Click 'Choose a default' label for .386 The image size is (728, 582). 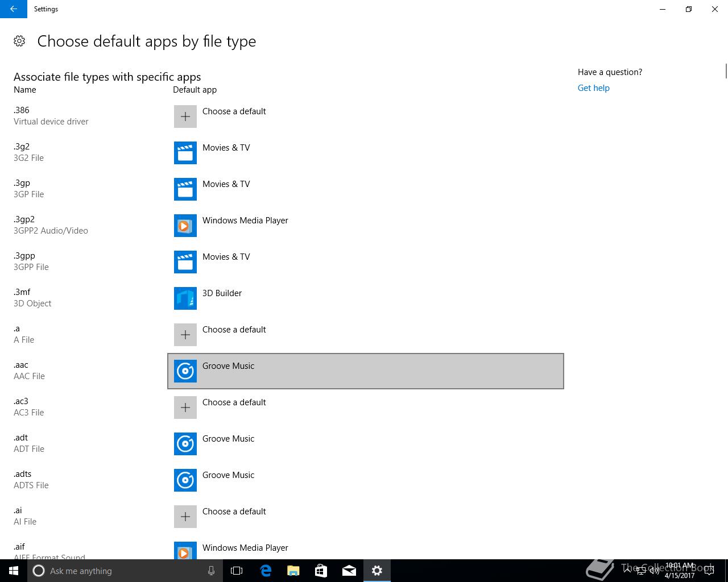[234, 111]
